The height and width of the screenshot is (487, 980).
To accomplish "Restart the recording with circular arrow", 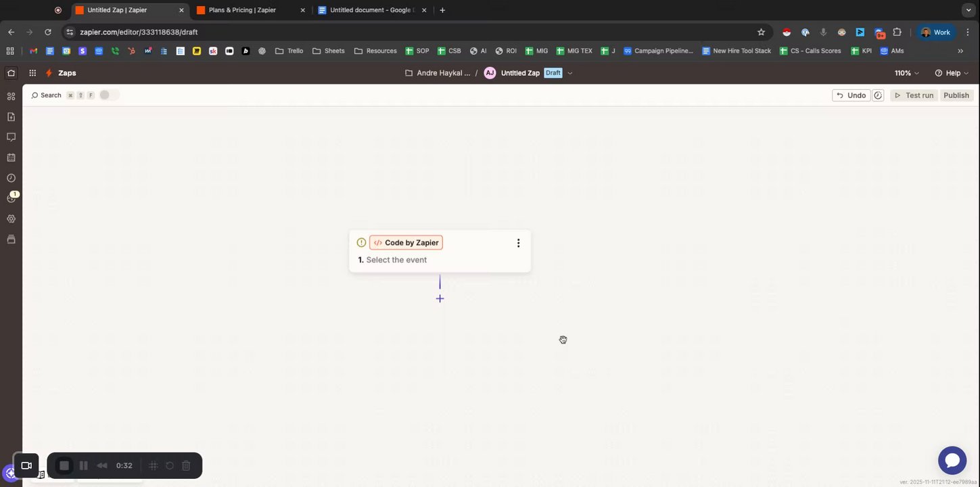I will coord(170,465).
